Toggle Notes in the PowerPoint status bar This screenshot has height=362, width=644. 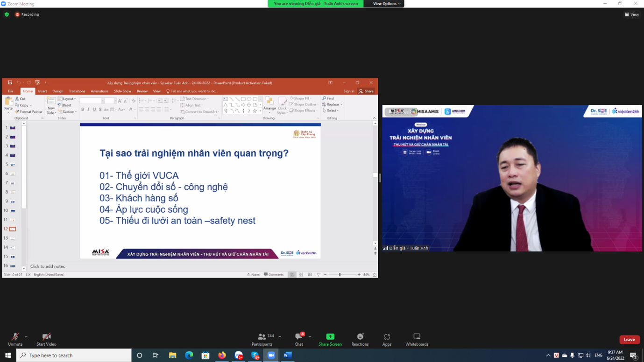(253, 275)
